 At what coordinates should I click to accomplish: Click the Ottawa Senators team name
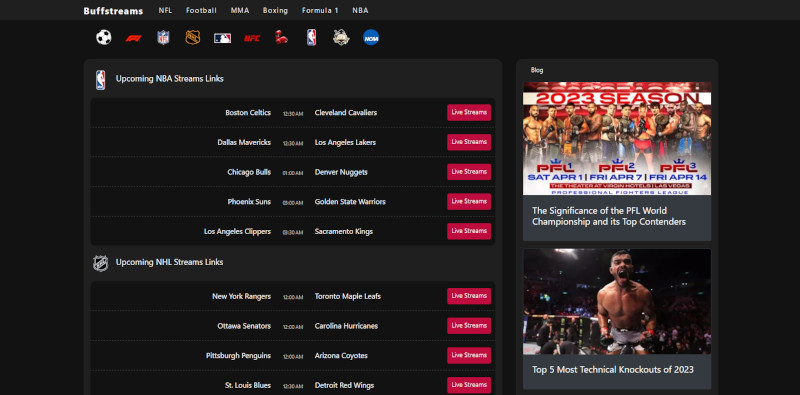(x=244, y=326)
